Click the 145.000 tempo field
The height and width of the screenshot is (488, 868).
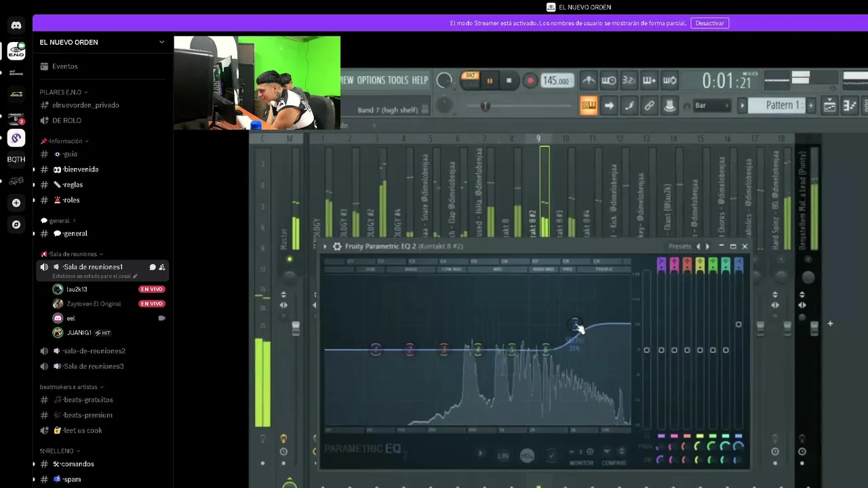pos(557,81)
